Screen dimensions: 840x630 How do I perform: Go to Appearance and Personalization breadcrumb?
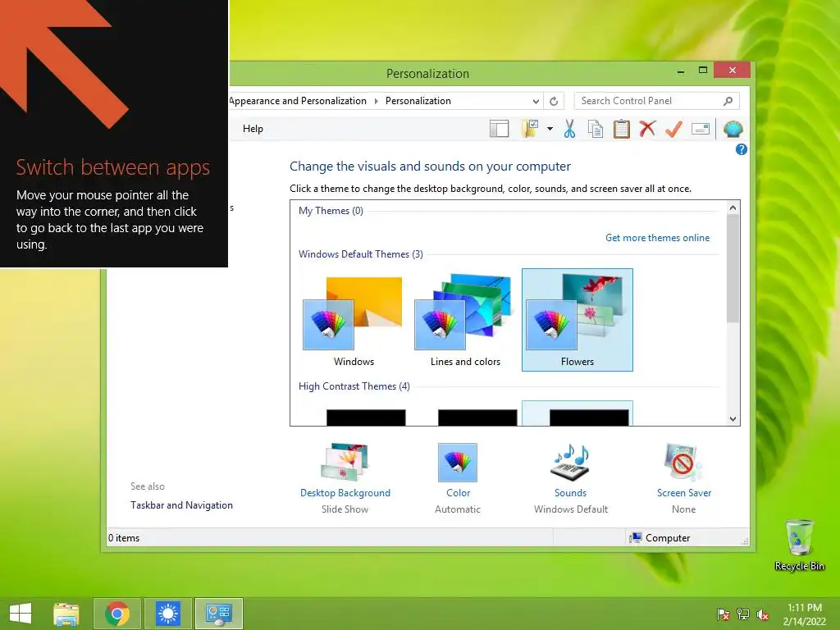tap(298, 101)
